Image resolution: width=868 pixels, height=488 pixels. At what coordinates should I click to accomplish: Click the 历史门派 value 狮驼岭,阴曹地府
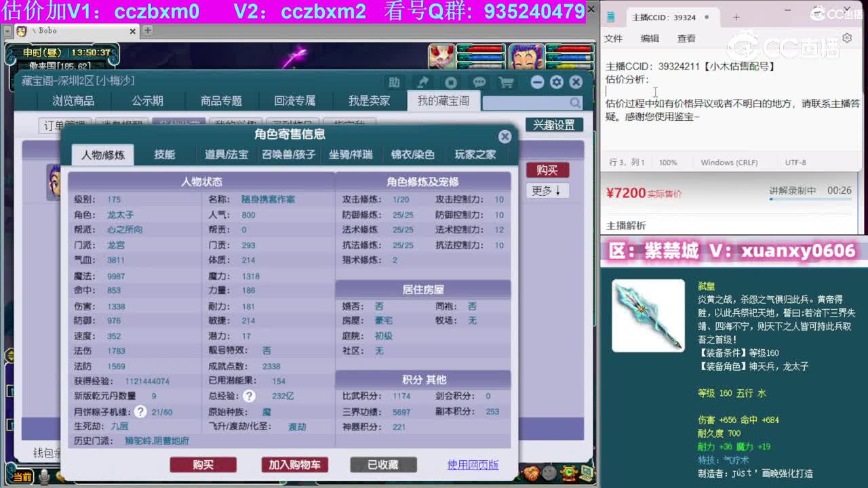tap(157, 441)
